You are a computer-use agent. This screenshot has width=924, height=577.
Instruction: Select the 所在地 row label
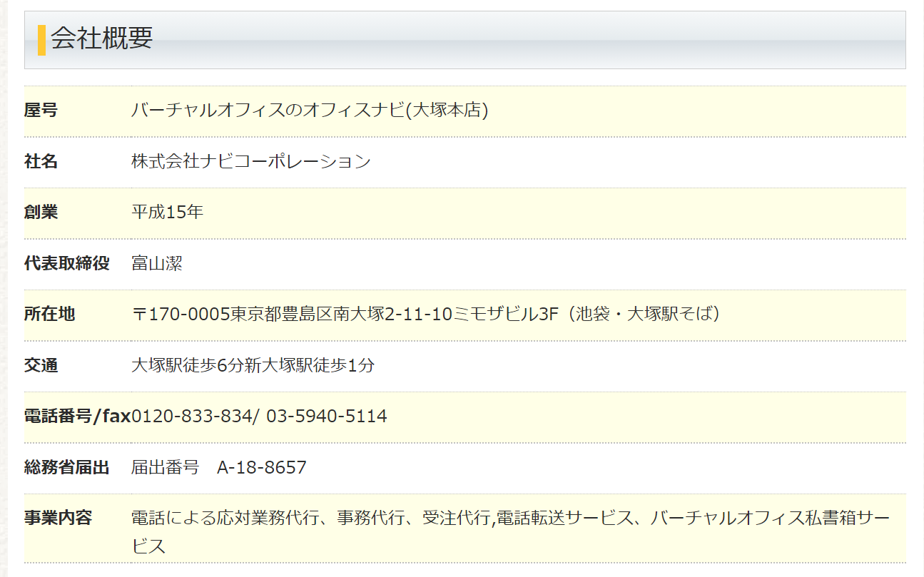tap(49, 314)
